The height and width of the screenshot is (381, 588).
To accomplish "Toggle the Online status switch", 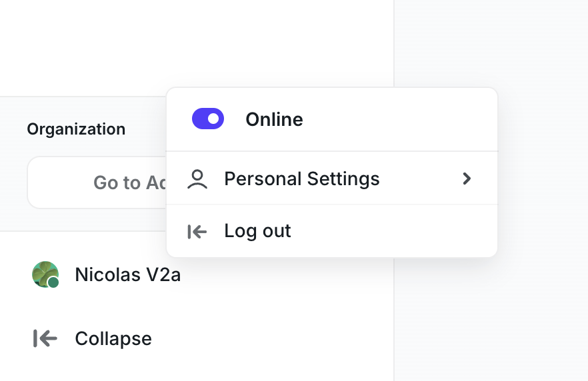I will click(208, 119).
